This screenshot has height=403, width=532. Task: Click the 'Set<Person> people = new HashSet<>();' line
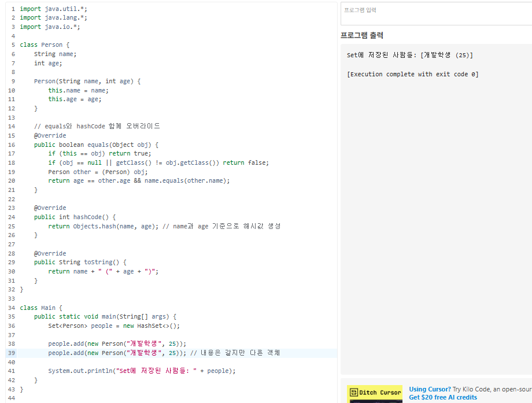pyautogui.click(x=114, y=326)
